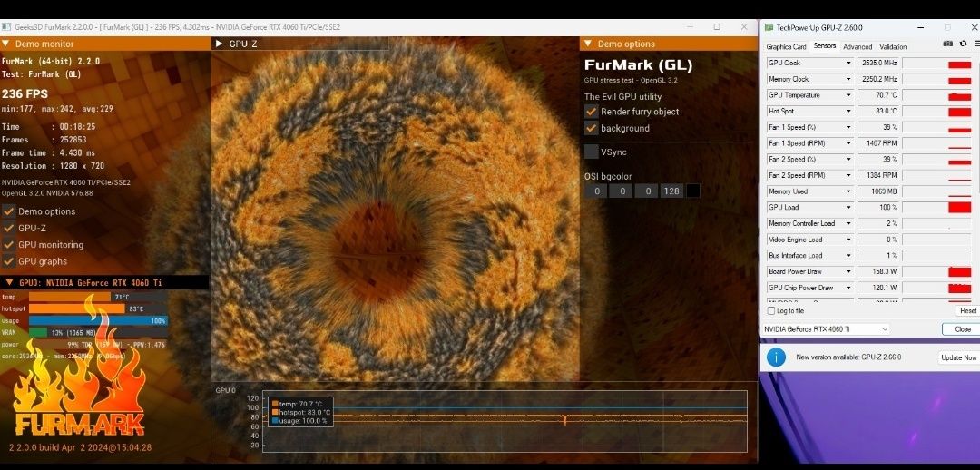
Task: Open the Bus Interface Load dropdown
Action: tap(848, 256)
